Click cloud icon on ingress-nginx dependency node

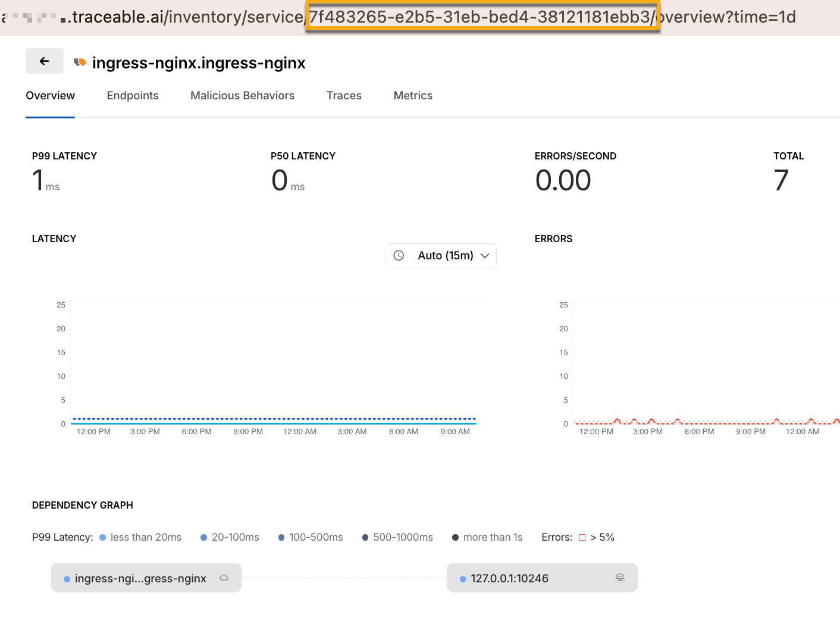(x=224, y=578)
